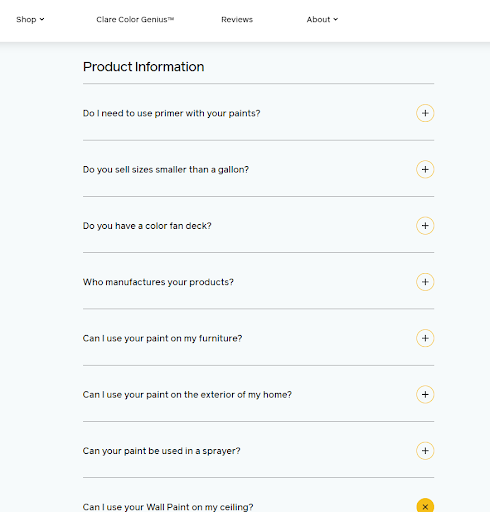Select "Can I use your paint on my furniture?"

(162, 338)
